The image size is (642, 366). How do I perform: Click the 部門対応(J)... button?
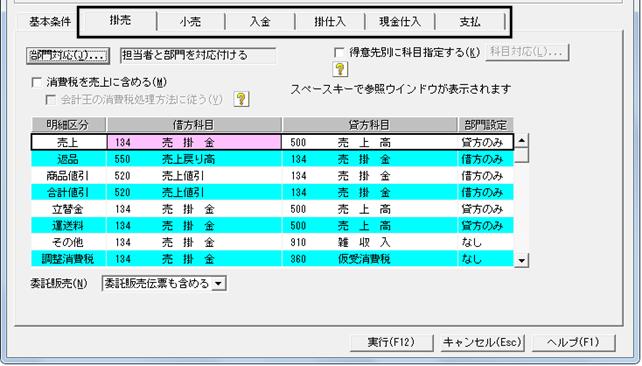68,56
